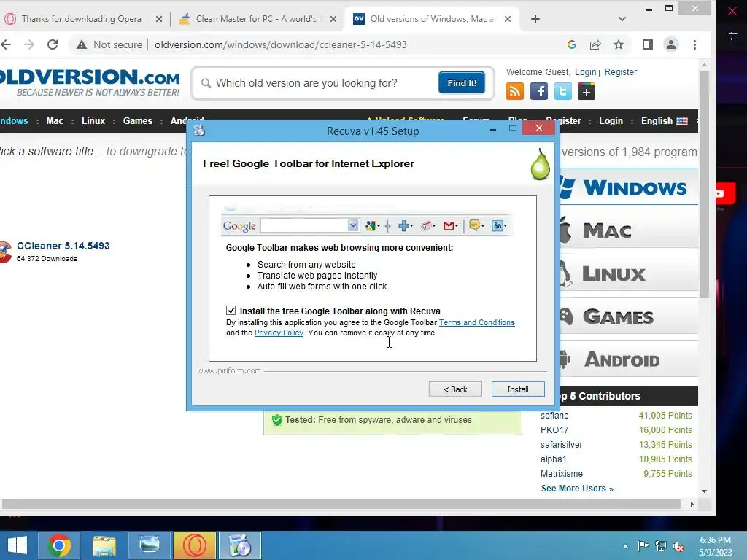This screenshot has height=560, width=747.
Task: Click the browser forward arrow
Action: 29,44
